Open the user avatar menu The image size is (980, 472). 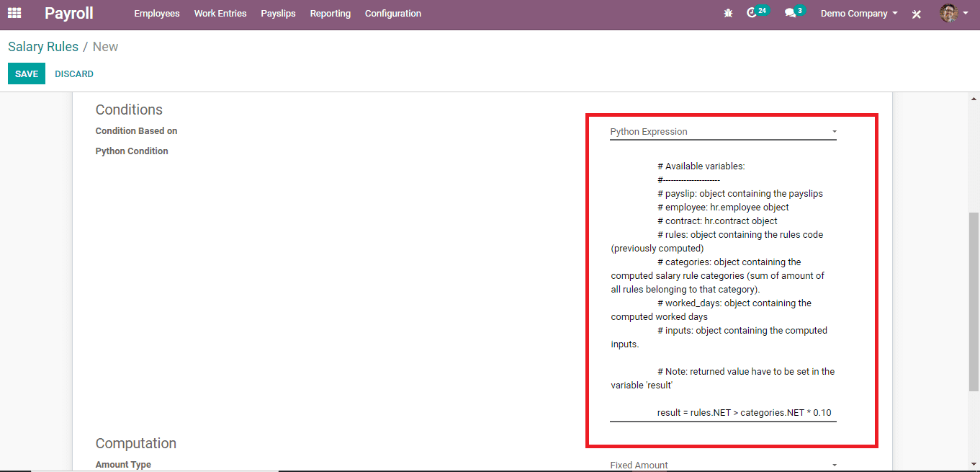coord(954,13)
